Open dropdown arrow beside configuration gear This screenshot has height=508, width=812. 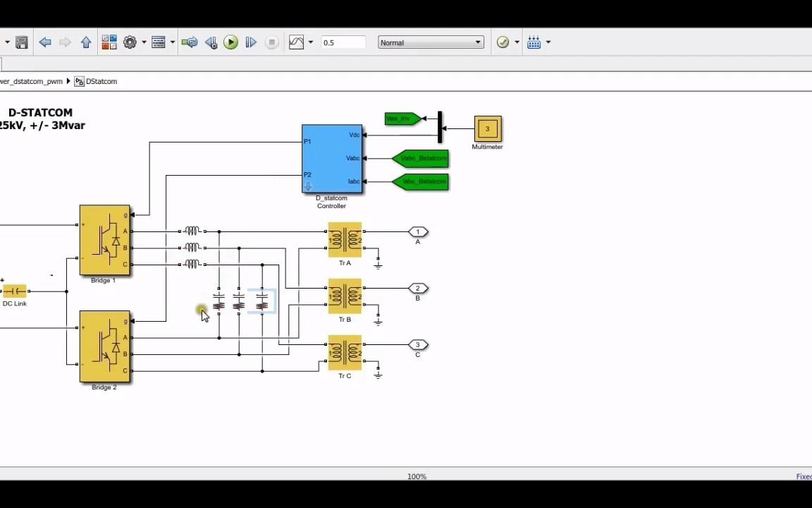144,42
